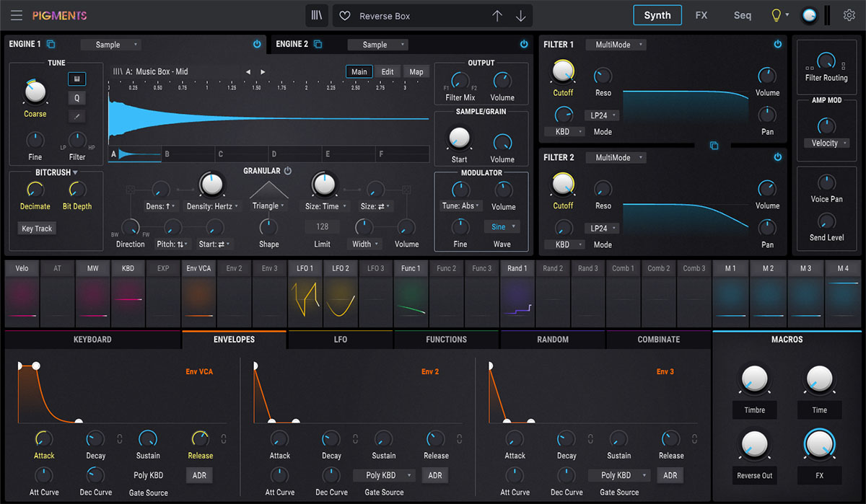Click the link icon next to Env VCA Decay
The image size is (866, 504).
[120, 438]
